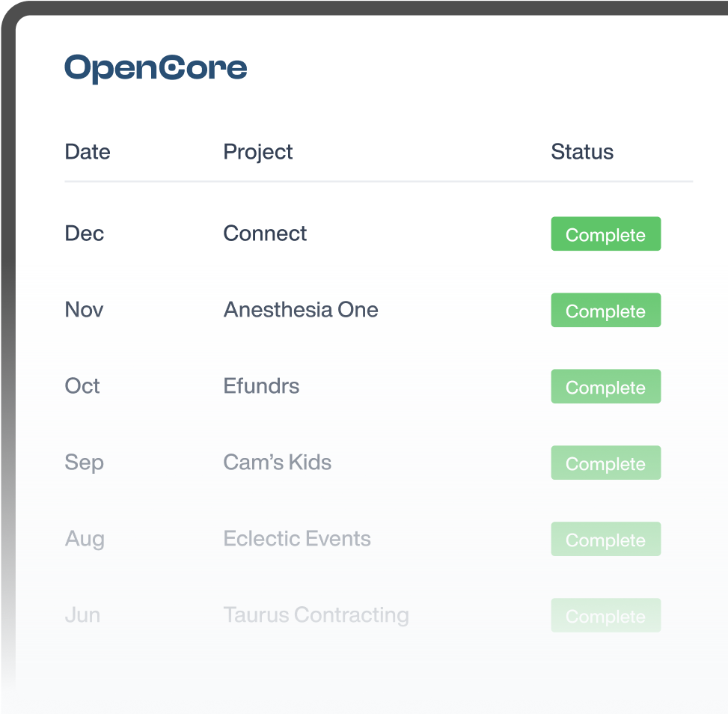Image resolution: width=728 pixels, height=714 pixels.
Task: Open the Cam's Kids project
Action: click(277, 463)
